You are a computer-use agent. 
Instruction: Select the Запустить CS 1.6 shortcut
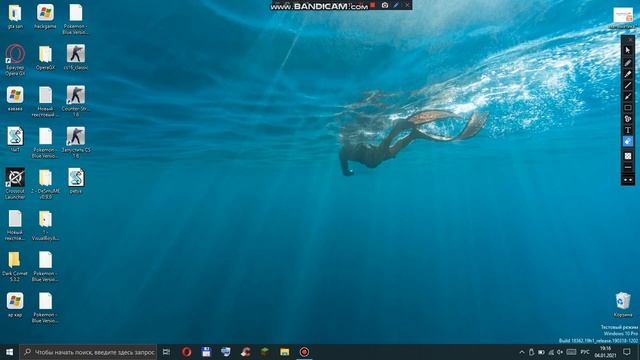(x=76, y=142)
